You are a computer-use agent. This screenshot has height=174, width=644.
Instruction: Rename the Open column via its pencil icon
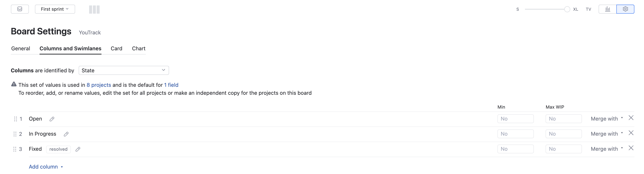click(52, 119)
